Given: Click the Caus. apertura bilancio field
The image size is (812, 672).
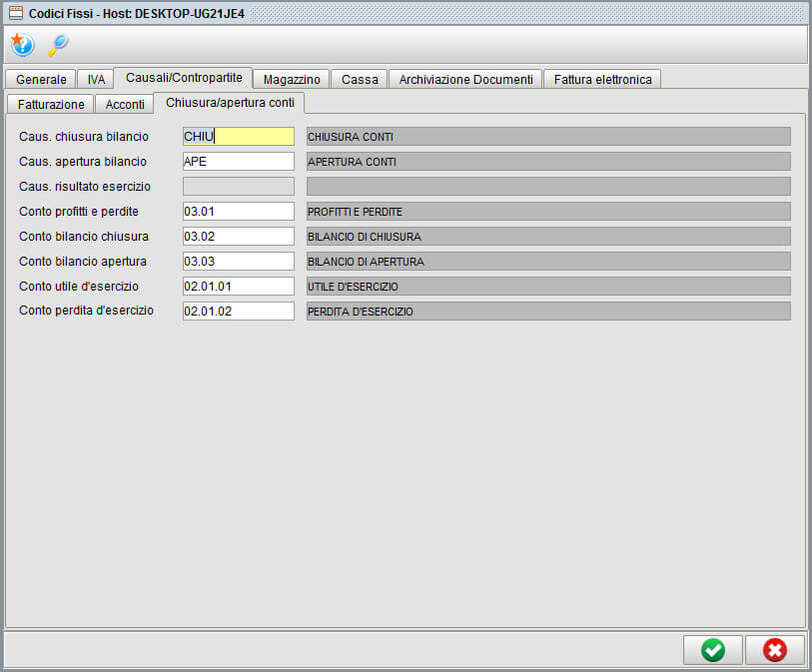Looking at the screenshot, I should click(x=239, y=162).
